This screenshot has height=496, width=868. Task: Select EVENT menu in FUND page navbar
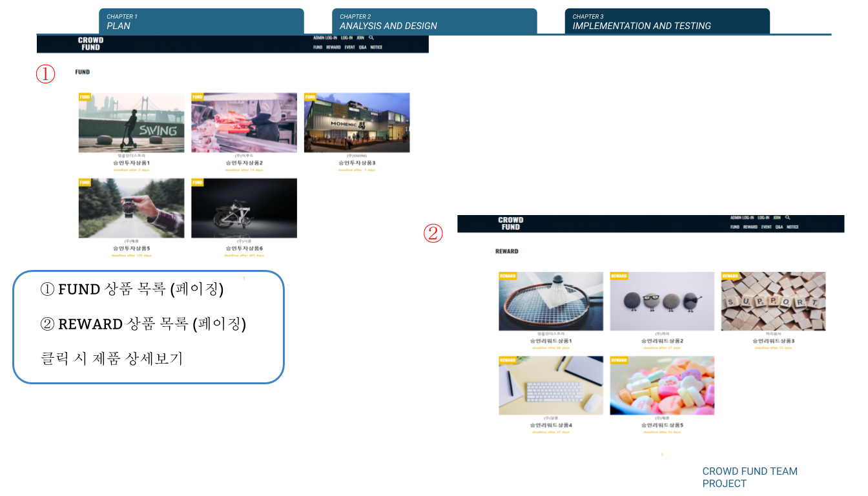pyautogui.click(x=349, y=47)
